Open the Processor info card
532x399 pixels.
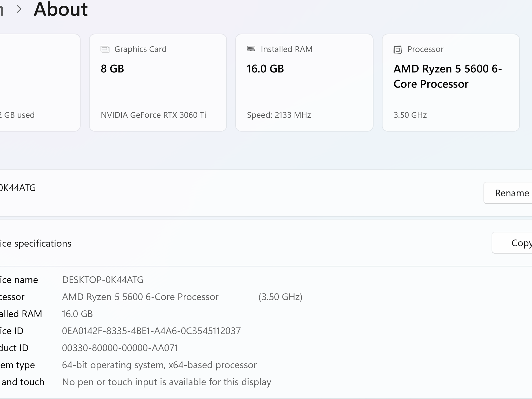tap(451, 83)
